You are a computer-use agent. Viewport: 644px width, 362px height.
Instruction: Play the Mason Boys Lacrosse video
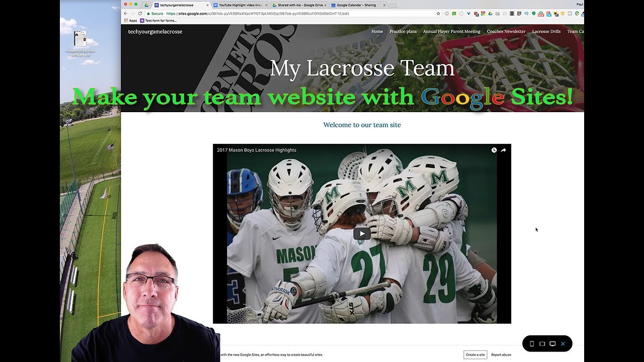362,233
